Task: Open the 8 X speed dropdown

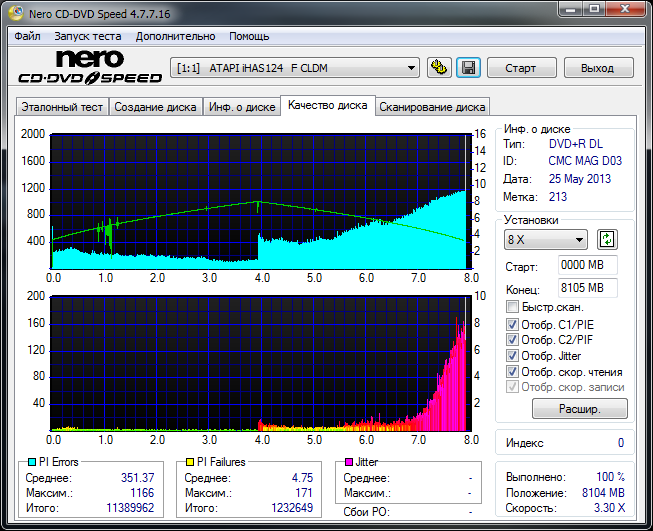Action: point(546,240)
